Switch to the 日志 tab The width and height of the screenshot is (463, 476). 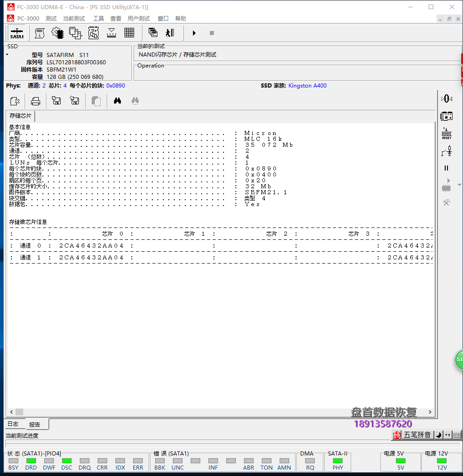point(13,424)
